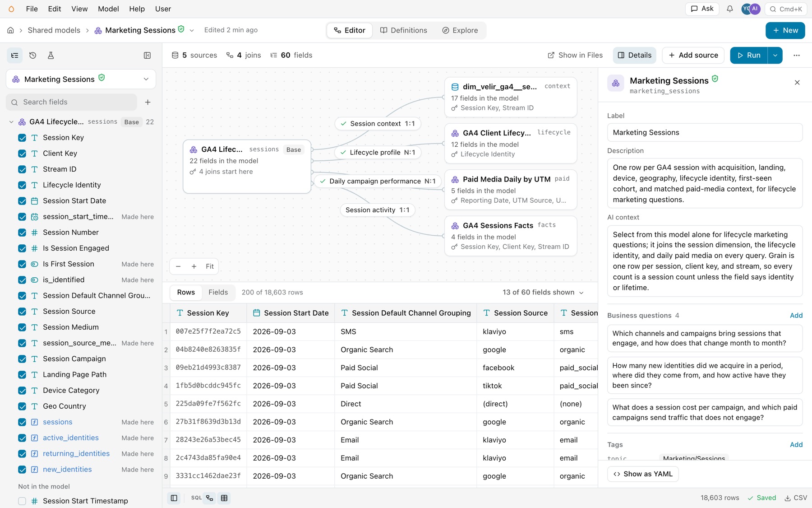Uncheck the Client Key field
Screen dimensions: 812x508
point(22,154)
